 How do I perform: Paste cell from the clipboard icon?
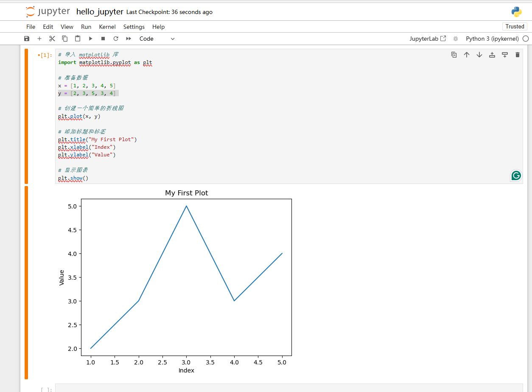78,39
